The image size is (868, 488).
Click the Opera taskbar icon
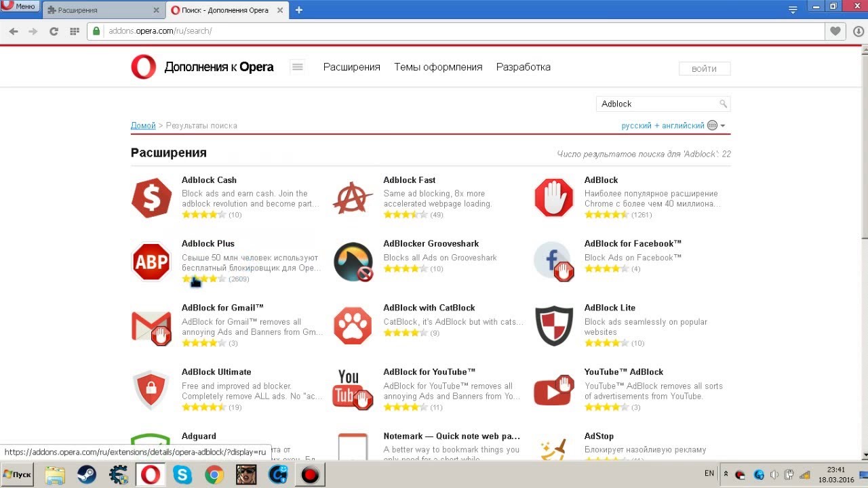tap(151, 475)
